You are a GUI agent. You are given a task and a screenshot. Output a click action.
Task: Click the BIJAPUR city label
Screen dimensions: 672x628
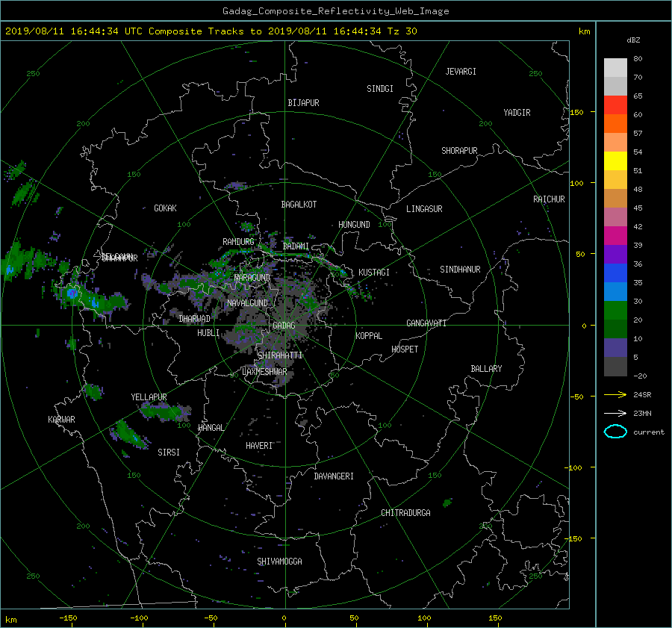[x=303, y=103]
